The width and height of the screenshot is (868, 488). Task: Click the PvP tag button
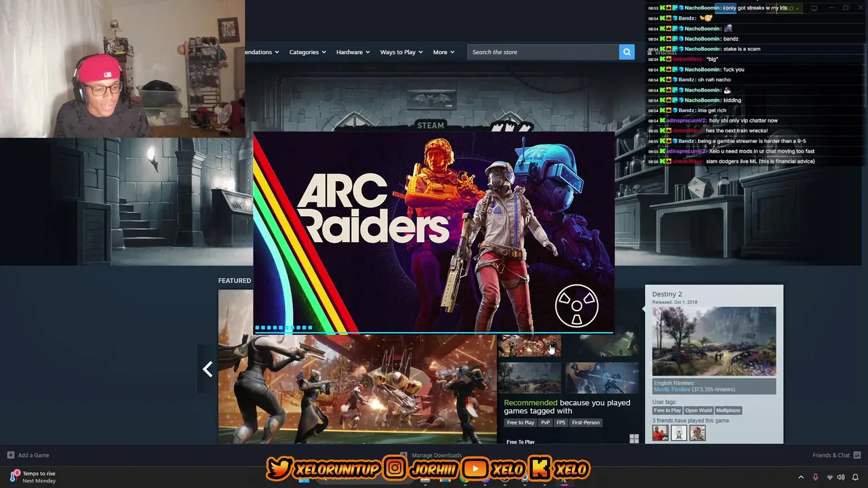tap(545, 422)
